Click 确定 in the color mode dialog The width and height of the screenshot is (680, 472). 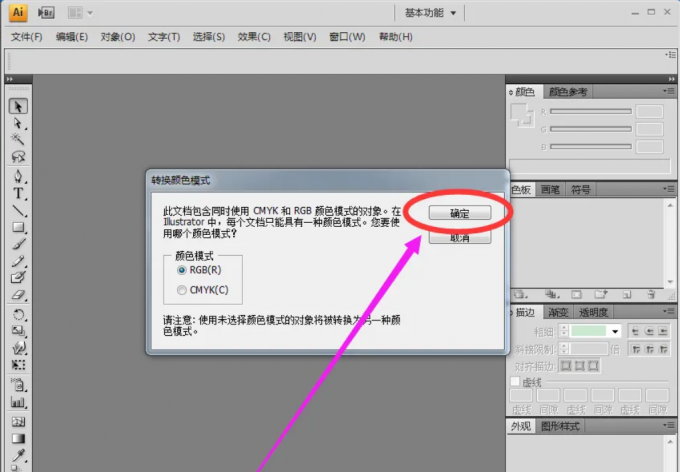click(460, 213)
